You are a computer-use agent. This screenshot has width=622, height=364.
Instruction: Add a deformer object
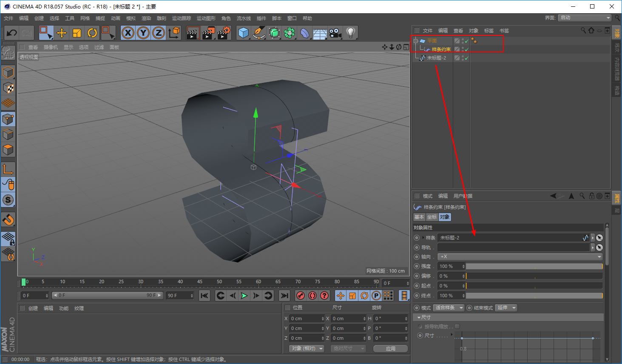point(305,33)
